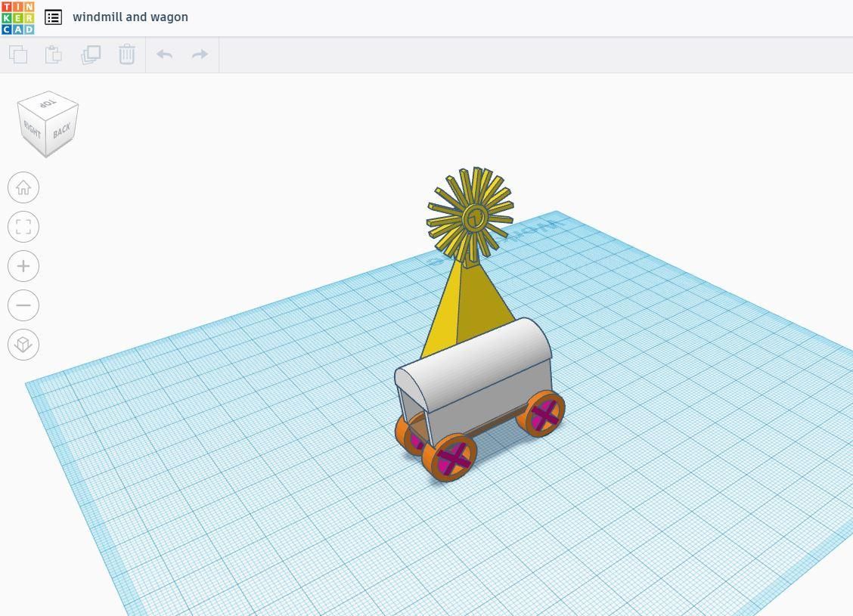
Task: Click the Duplicate and repeat icon
Action: click(91, 54)
